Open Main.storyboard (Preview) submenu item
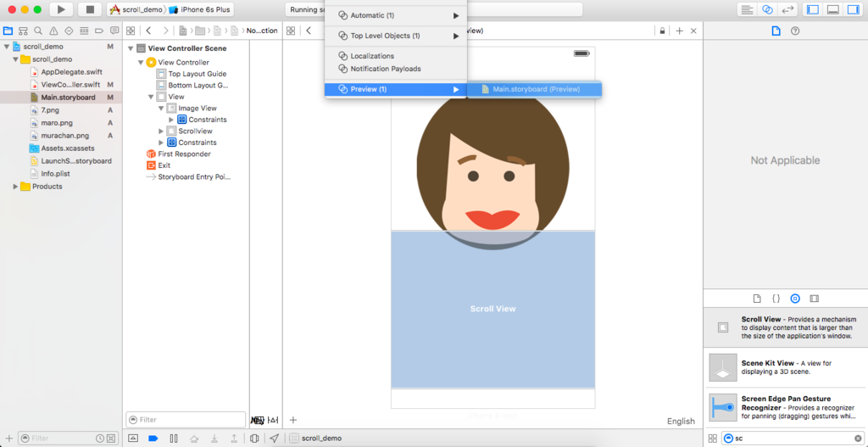Image resolution: width=868 pixels, height=447 pixels. tap(534, 89)
